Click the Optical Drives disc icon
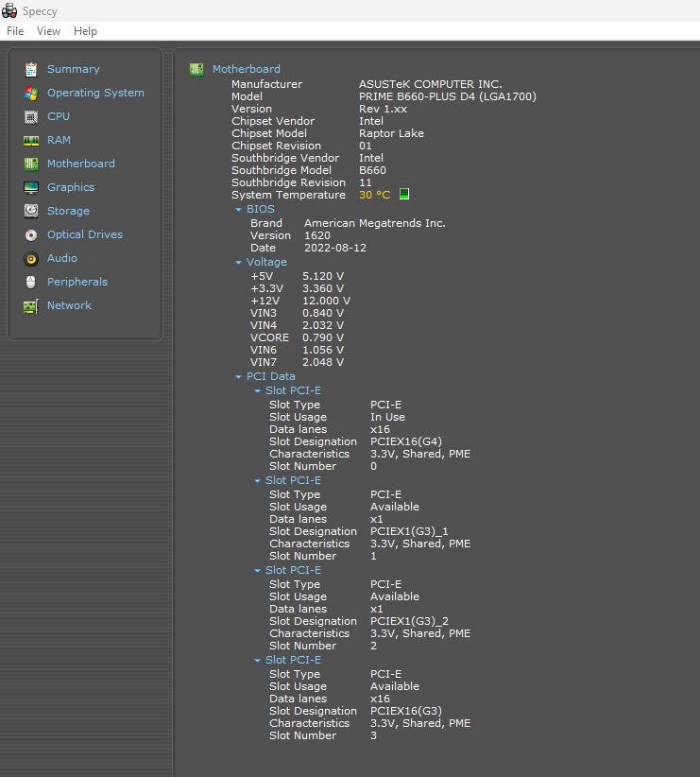700x777 pixels. pos(31,234)
